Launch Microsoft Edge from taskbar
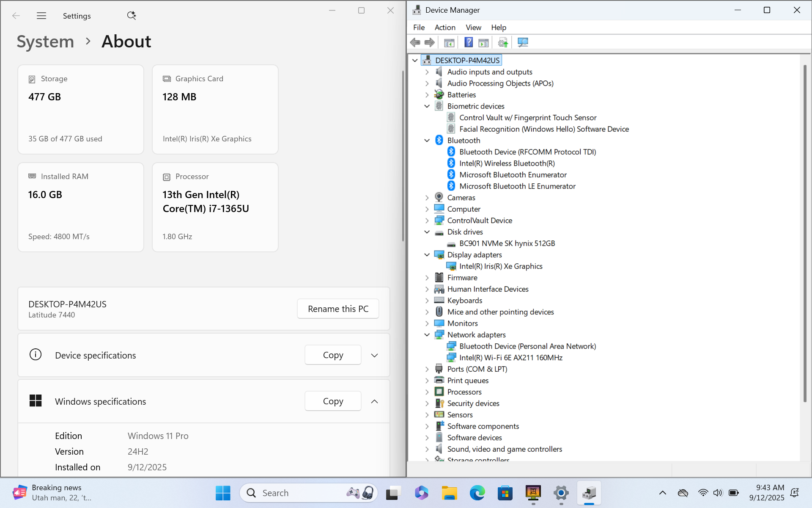This screenshot has height=508, width=812. click(x=477, y=493)
